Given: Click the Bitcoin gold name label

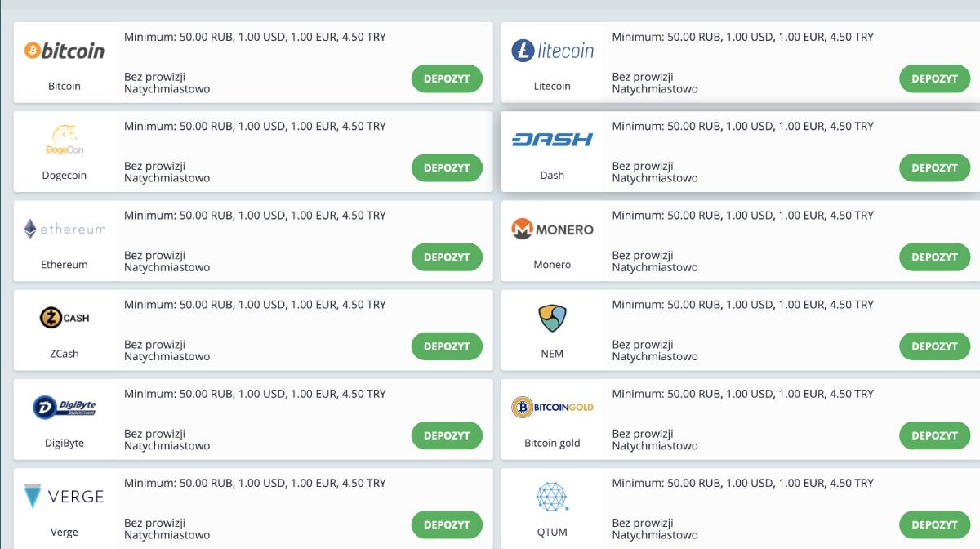Looking at the screenshot, I should (552, 443).
